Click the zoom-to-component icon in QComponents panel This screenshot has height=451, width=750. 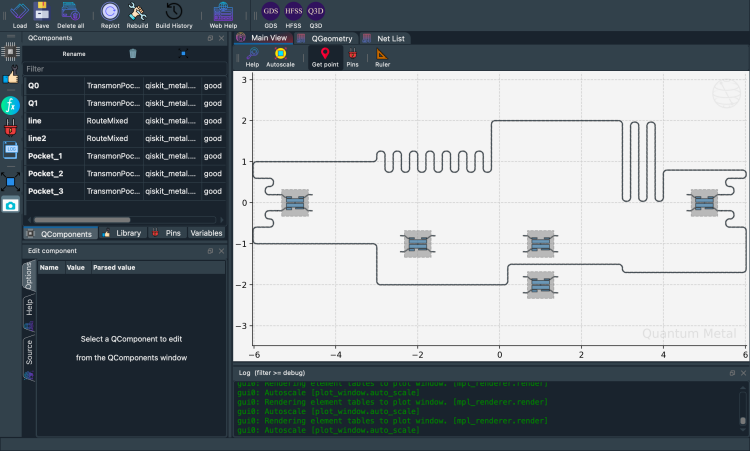(183, 54)
